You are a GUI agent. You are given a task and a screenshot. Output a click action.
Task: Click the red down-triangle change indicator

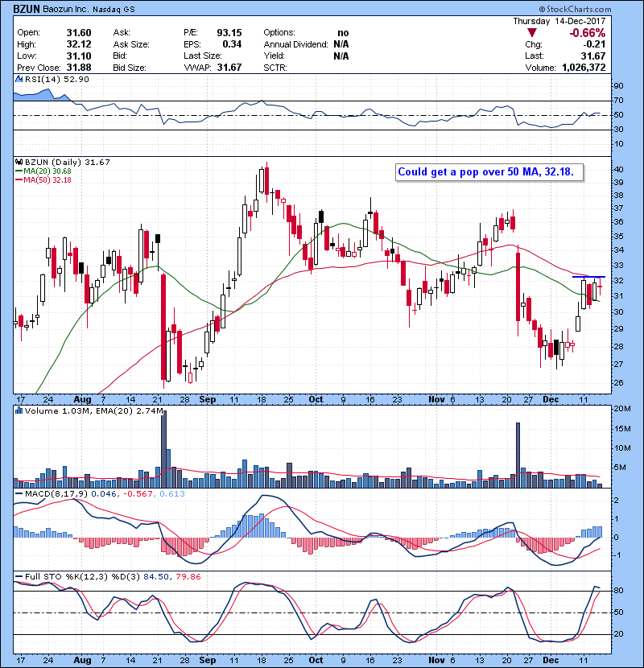(x=531, y=33)
